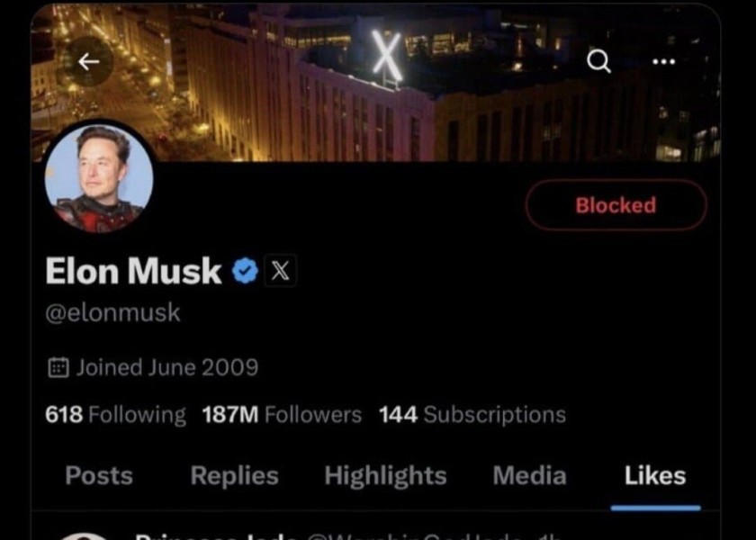Select the Replies tab

tap(234, 475)
